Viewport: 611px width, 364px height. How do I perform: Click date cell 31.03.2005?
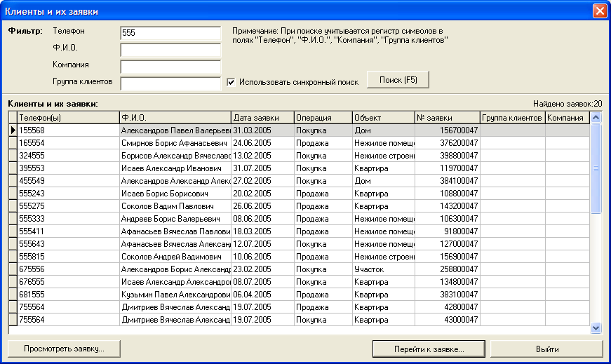[262, 130]
